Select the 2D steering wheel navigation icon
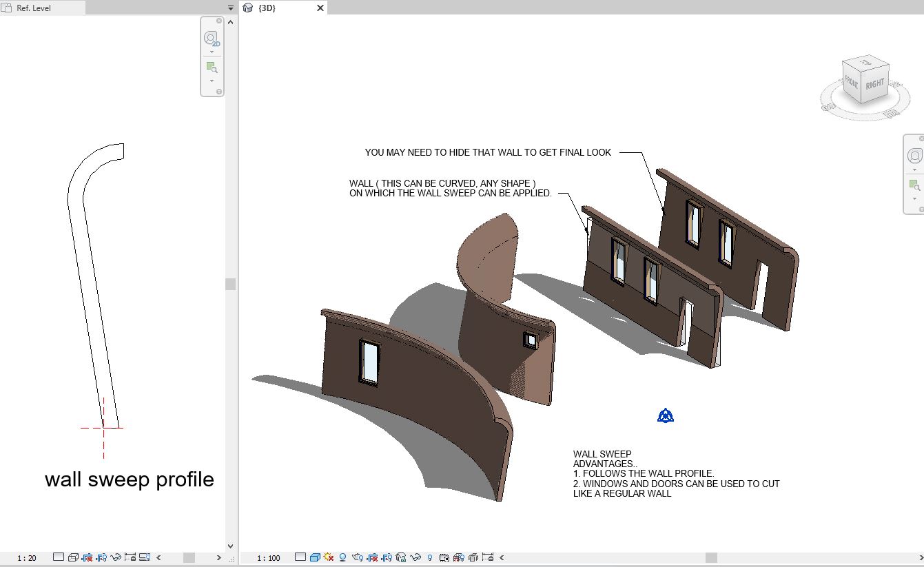The image size is (924, 567). click(x=212, y=39)
